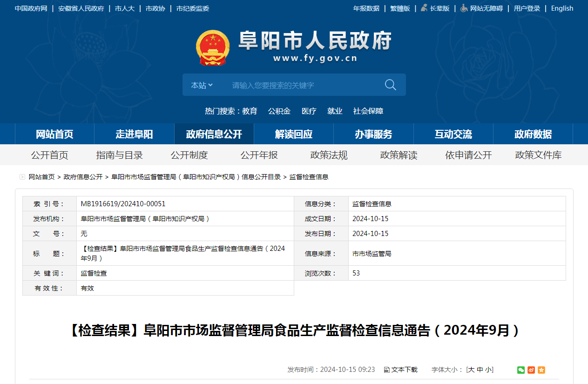Viewport: 588px width, 384px height.
Task: Set font size to 小
Action: [488, 370]
